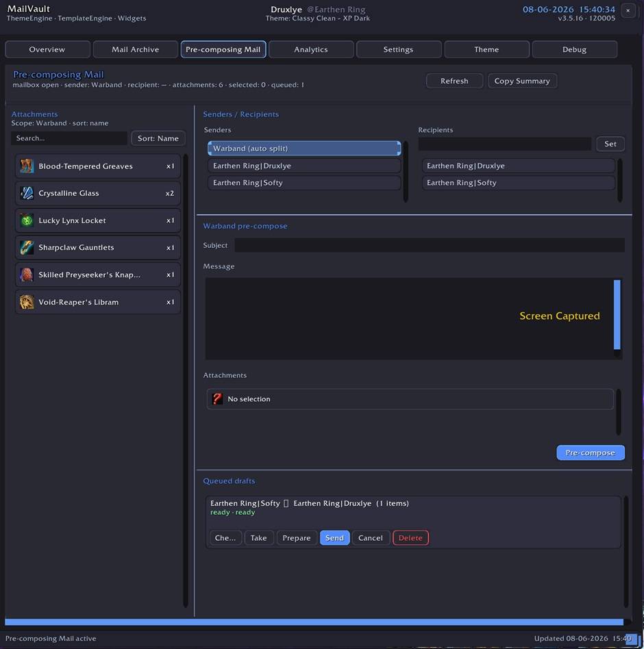Viewport: 644px width, 649px height.
Task: Open the Theme tab
Action: point(486,49)
